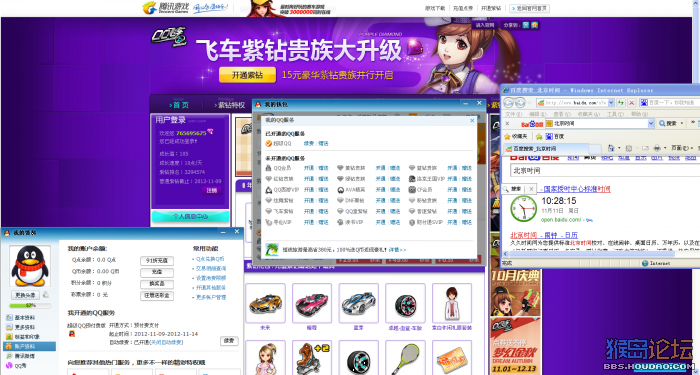Open the 国家授时中心标准时间 result link

576,189
